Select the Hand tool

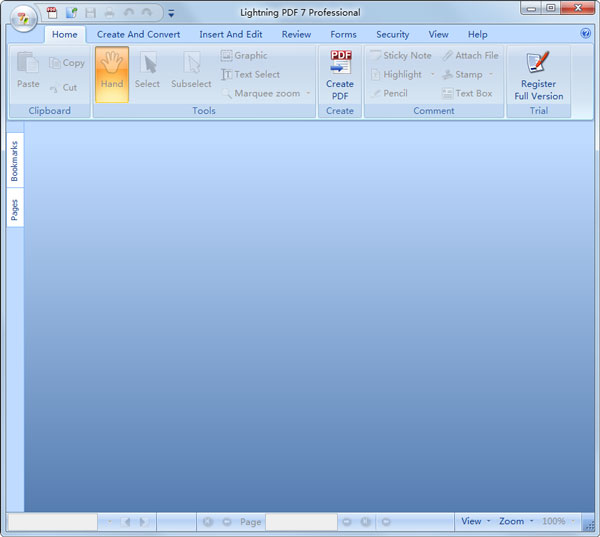click(112, 74)
